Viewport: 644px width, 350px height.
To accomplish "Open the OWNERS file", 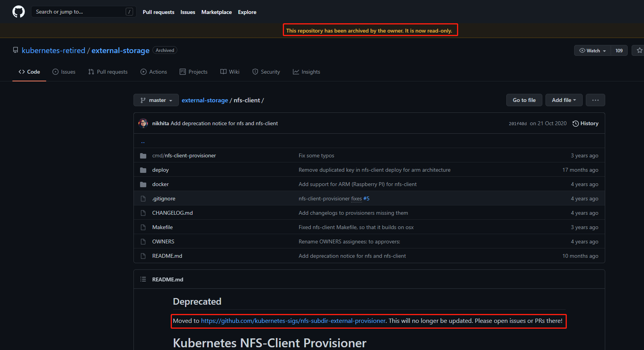I will [163, 241].
